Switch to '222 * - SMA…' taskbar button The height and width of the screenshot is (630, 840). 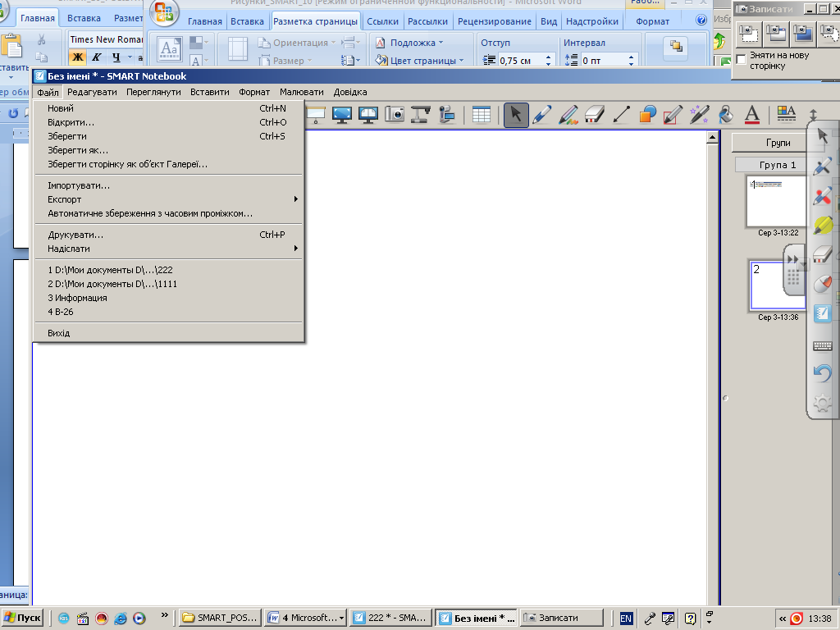point(390,618)
